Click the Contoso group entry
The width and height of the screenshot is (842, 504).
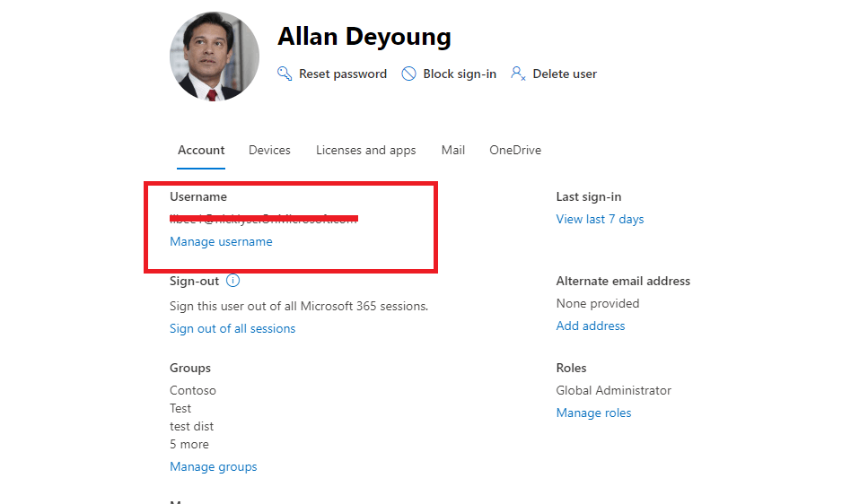(193, 390)
